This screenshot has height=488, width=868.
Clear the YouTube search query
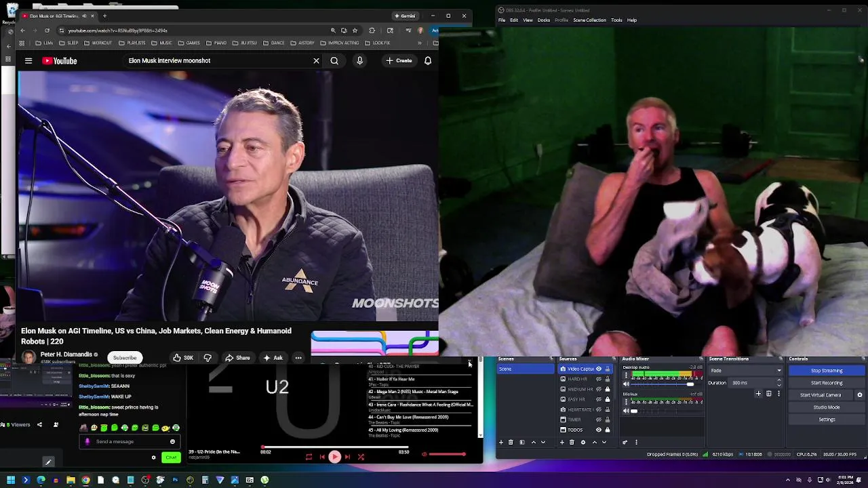click(x=316, y=60)
